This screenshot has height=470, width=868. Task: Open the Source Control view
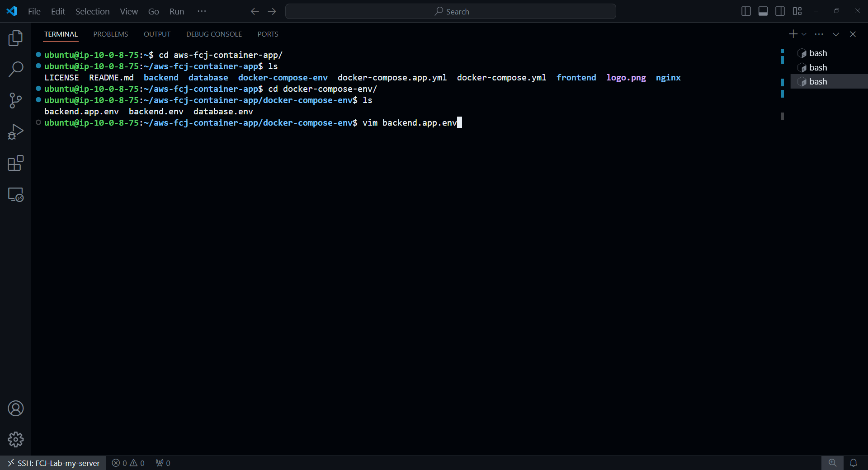click(15, 100)
